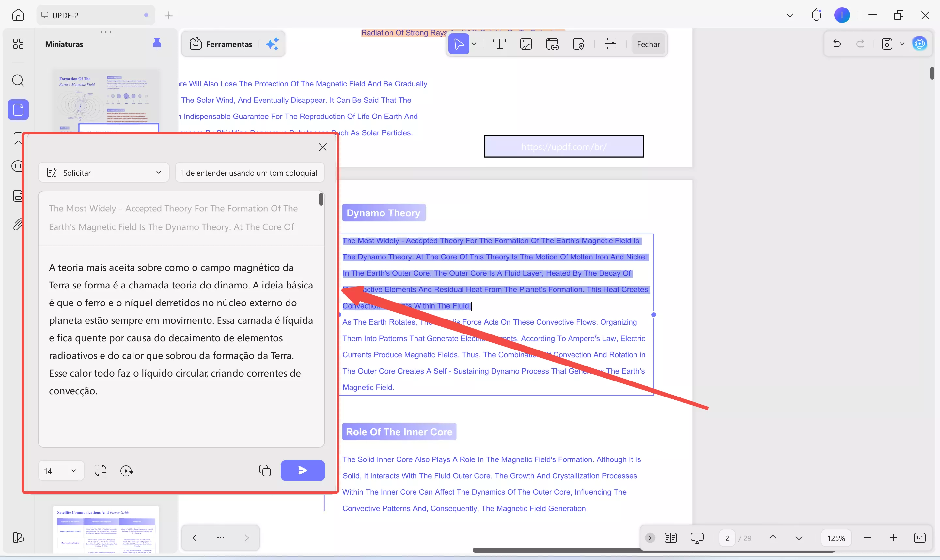Open the font size 14 dropdown

(x=61, y=470)
